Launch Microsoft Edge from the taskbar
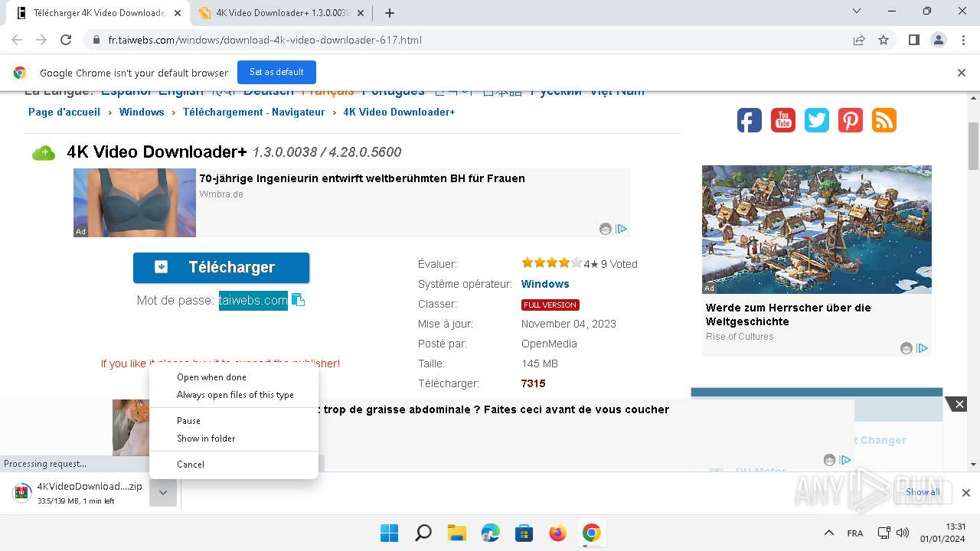Viewport: 980px width, 551px height. [x=491, y=533]
